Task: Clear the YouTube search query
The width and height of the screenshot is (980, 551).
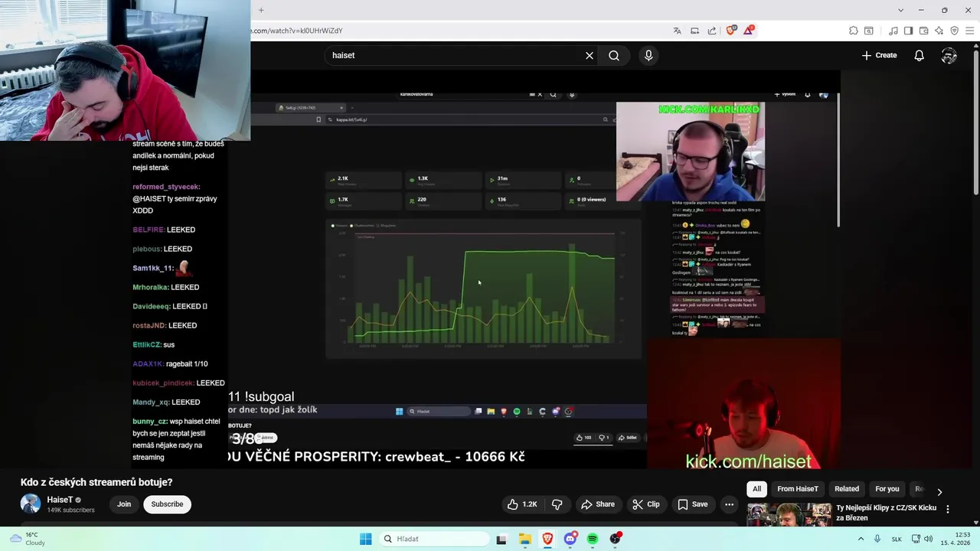Action: (x=590, y=55)
